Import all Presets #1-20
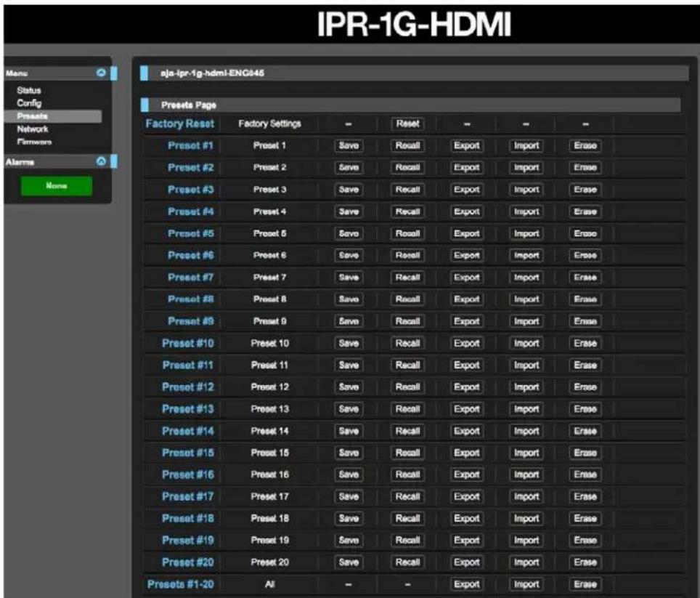This screenshot has height=598, width=700. click(x=526, y=584)
